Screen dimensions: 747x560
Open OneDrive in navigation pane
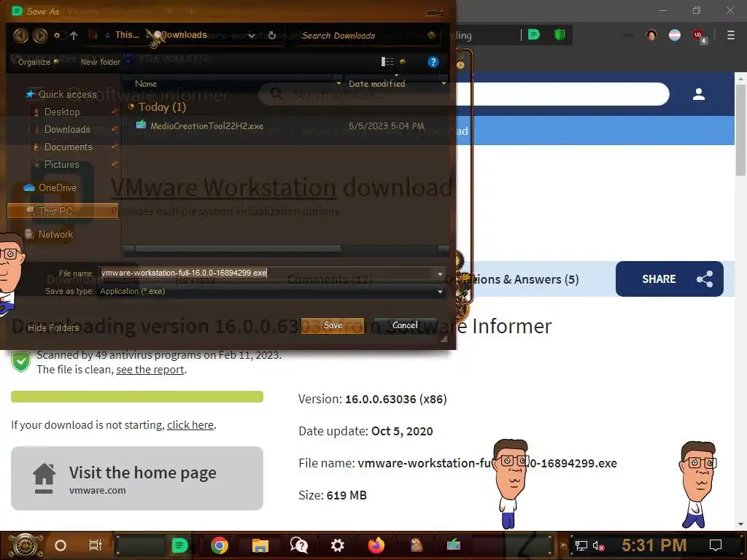57,187
